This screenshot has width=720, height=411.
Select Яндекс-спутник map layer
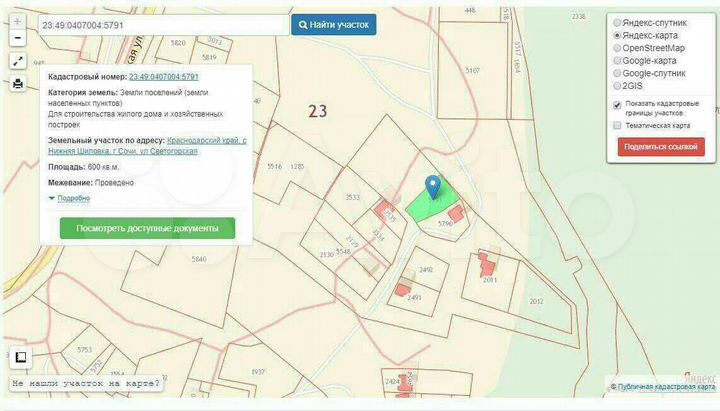pos(616,21)
